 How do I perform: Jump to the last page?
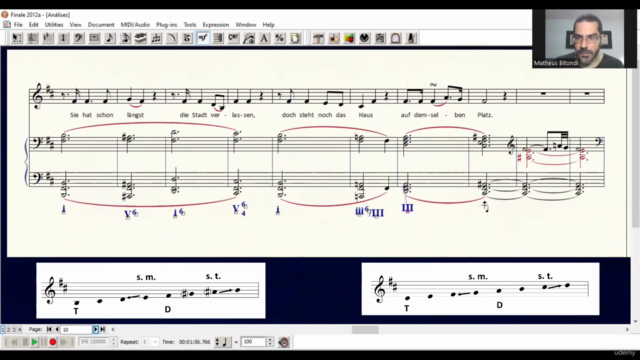(103, 329)
